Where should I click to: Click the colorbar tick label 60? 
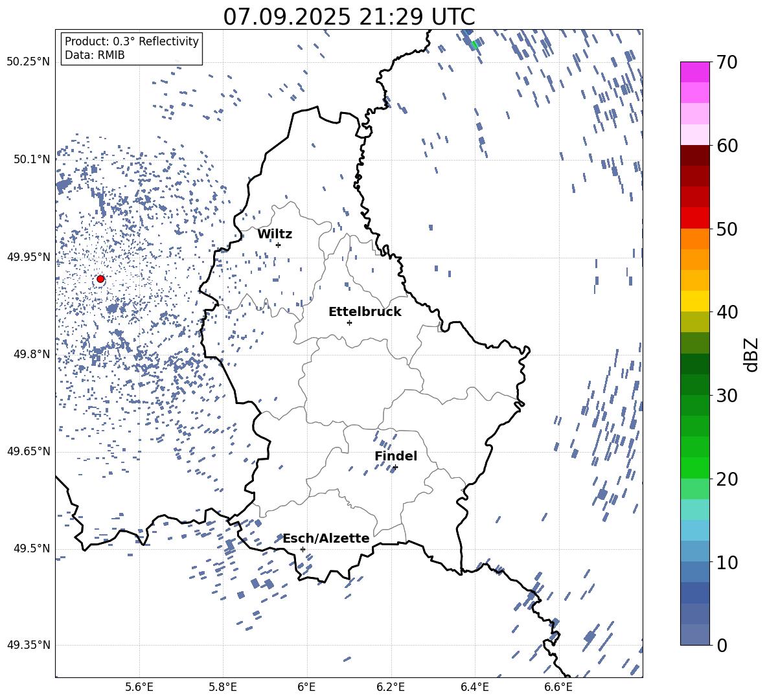(727, 145)
